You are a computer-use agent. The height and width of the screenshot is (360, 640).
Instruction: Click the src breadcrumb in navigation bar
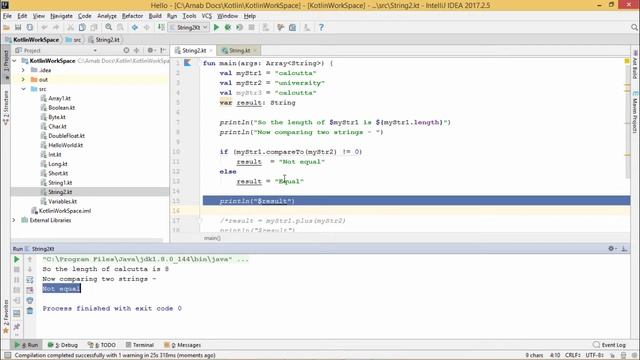pyautogui.click(x=74, y=40)
